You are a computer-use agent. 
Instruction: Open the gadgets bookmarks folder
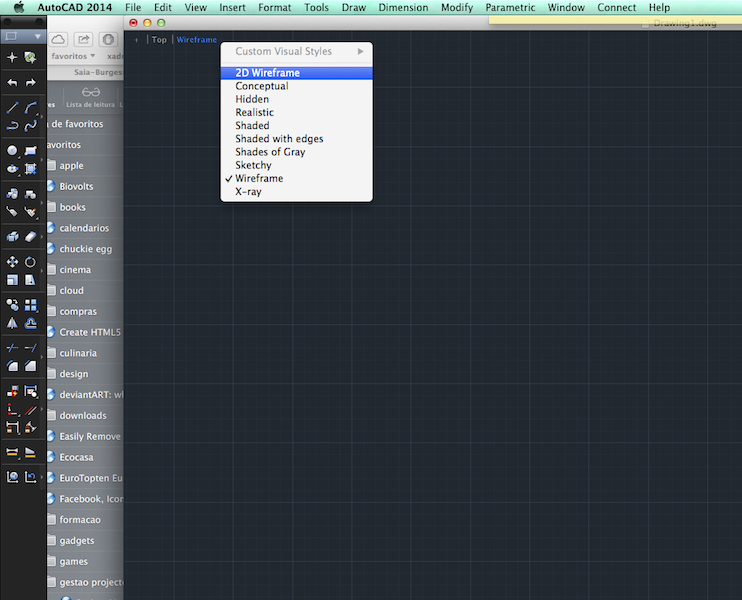77,540
